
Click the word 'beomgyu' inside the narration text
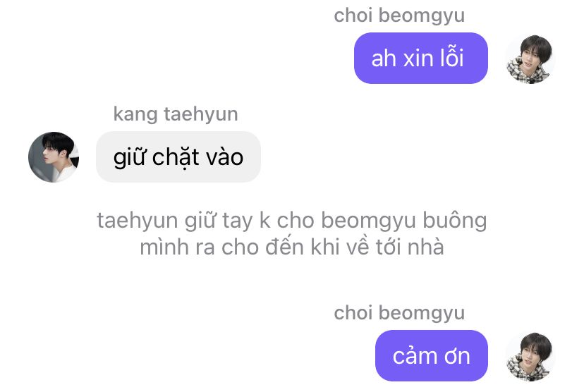(x=368, y=221)
